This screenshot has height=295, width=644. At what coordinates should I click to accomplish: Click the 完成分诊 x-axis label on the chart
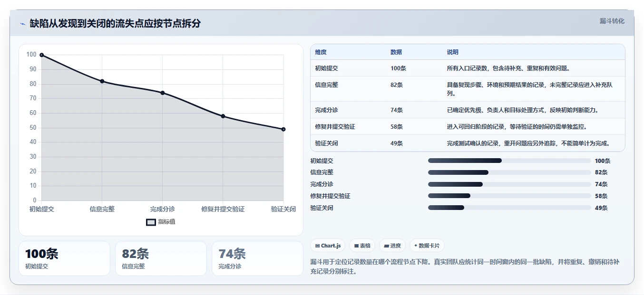[x=163, y=209]
